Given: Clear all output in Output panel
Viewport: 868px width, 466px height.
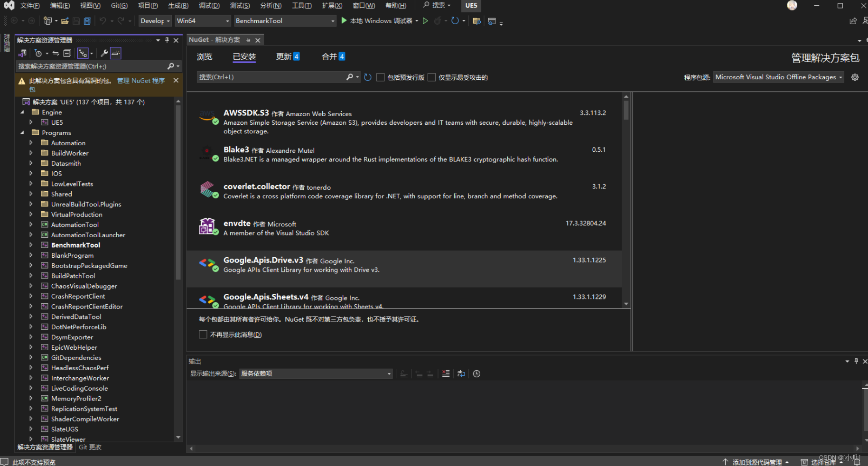Looking at the screenshot, I should point(446,373).
